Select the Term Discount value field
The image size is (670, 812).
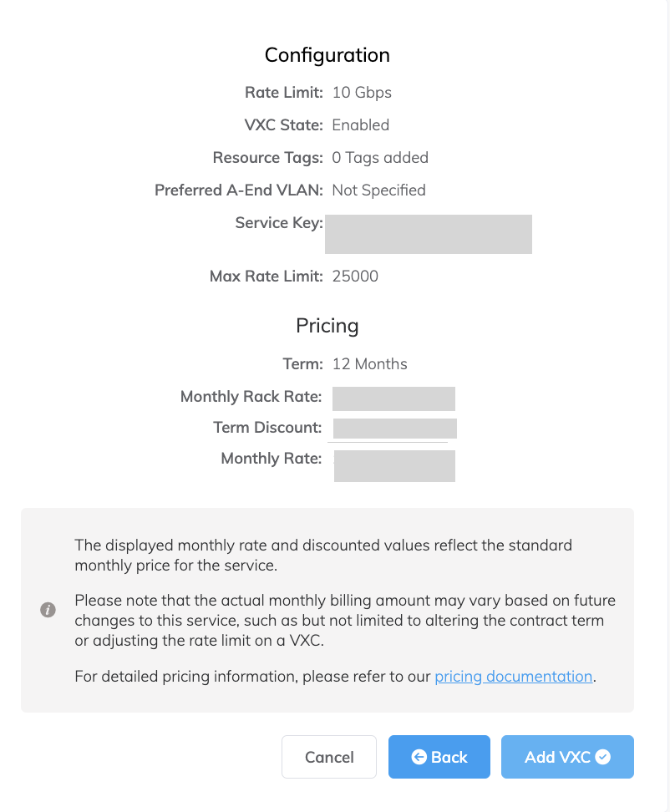[394, 428]
